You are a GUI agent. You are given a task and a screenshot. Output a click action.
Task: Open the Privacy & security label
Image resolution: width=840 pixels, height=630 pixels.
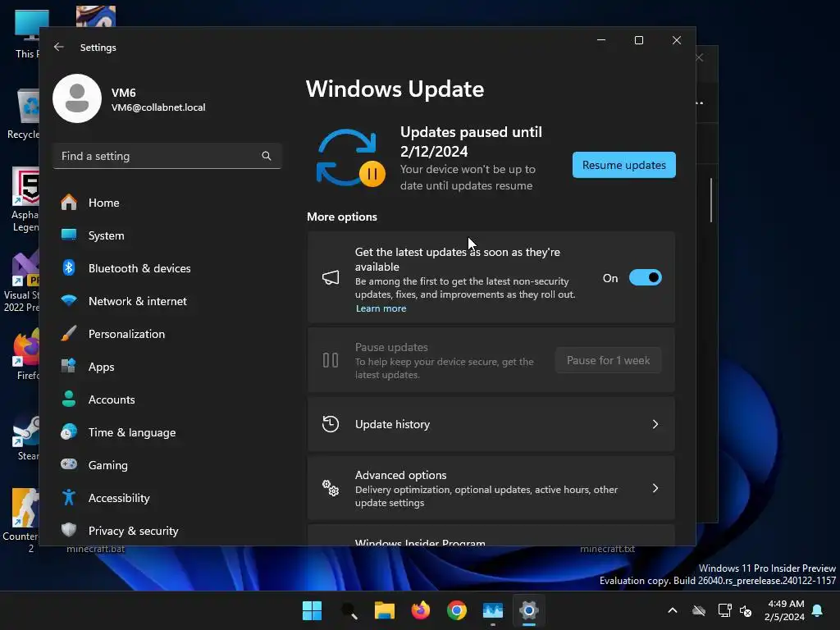click(x=134, y=531)
